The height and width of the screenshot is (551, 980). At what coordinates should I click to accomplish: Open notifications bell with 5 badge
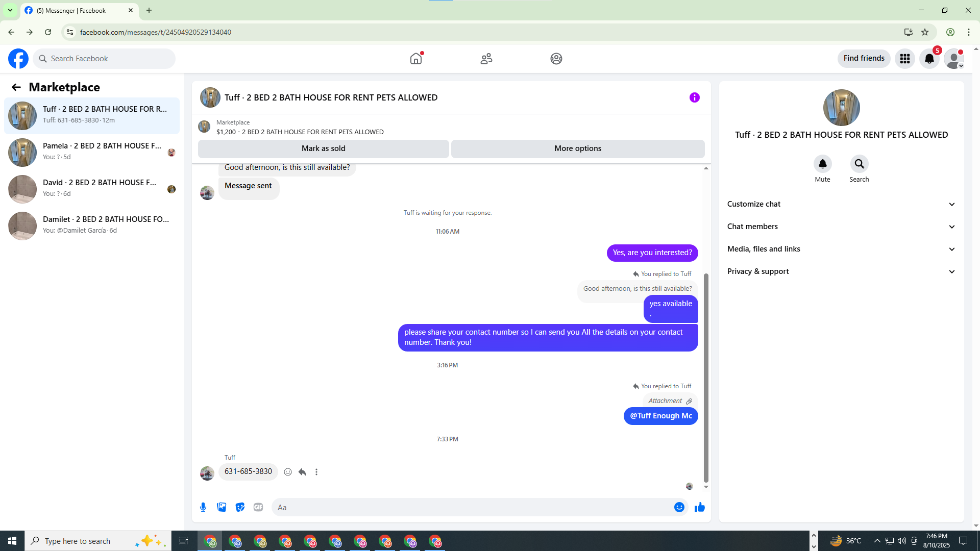click(929, 59)
